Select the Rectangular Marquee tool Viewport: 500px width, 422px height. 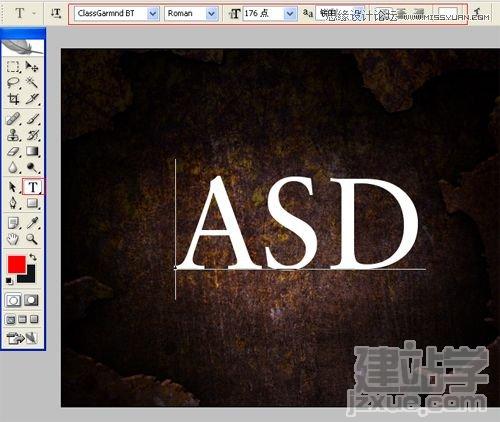(x=13, y=66)
